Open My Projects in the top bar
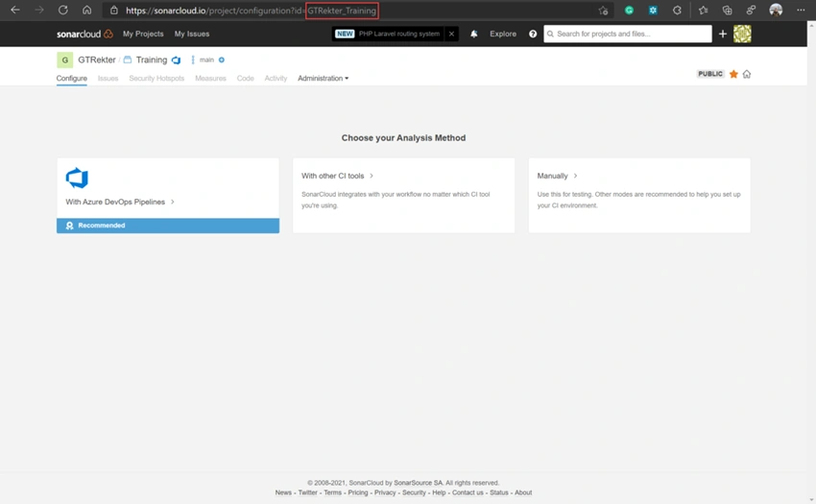 tap(143, 34)
